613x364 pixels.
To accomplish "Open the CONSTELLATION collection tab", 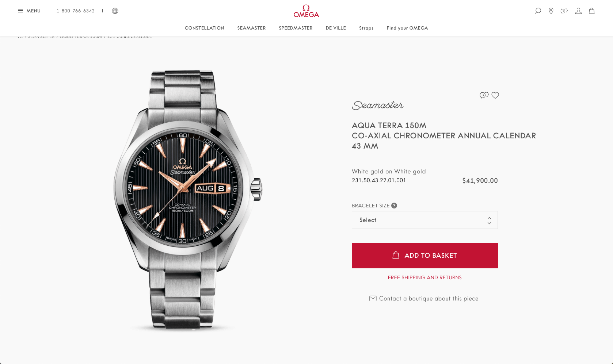I will pyautogui.click(x=204, y=28).
